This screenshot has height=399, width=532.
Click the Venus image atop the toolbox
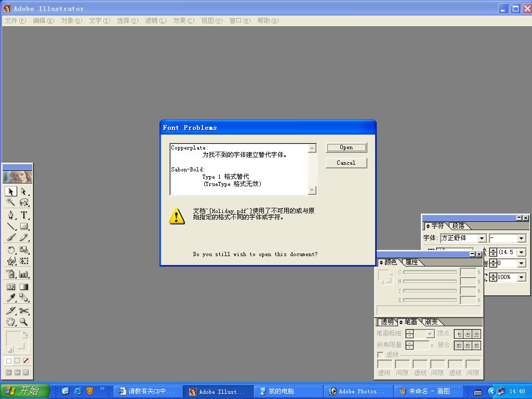coord(17,177)
